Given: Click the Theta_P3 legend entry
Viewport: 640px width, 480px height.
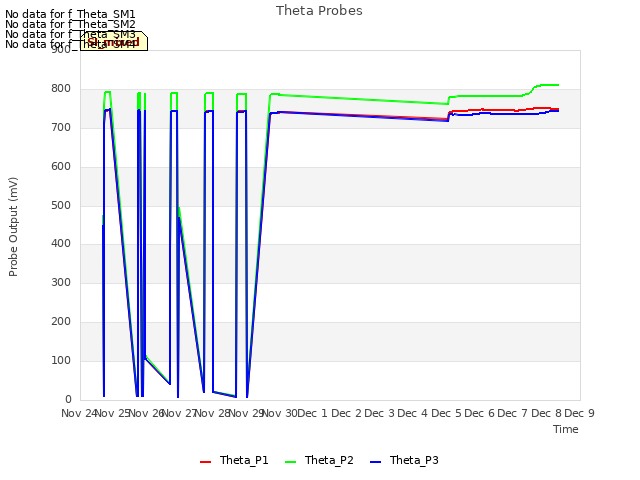Looking at the screenshot, I should [404, 460].
